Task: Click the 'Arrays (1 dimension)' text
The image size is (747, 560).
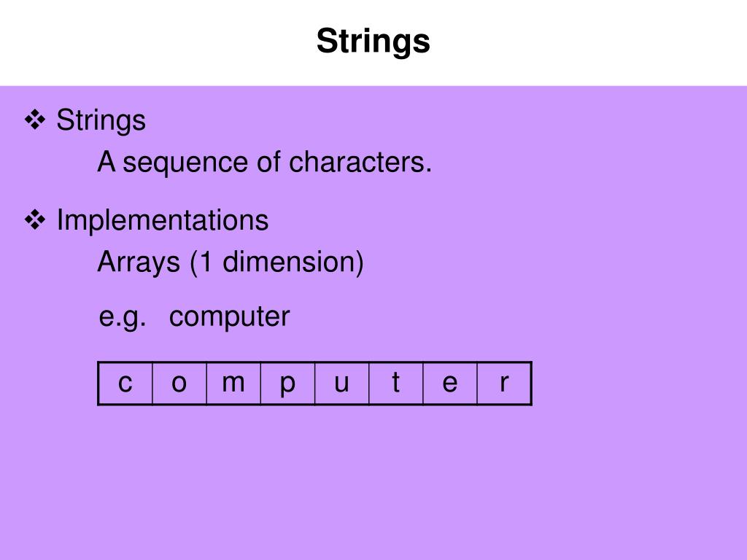Action: click(231, 262)
